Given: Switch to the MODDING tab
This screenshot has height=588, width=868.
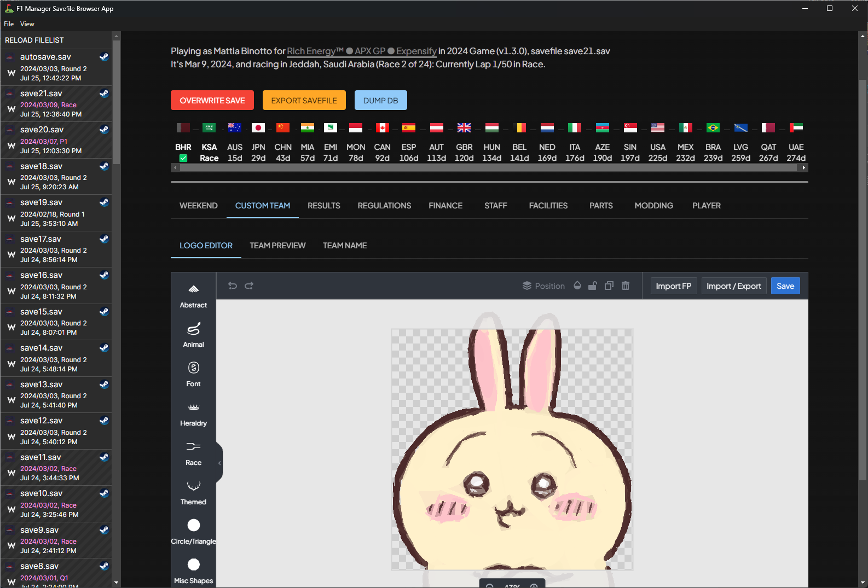Looking at the screenshot, I should [x=654, y=206].
